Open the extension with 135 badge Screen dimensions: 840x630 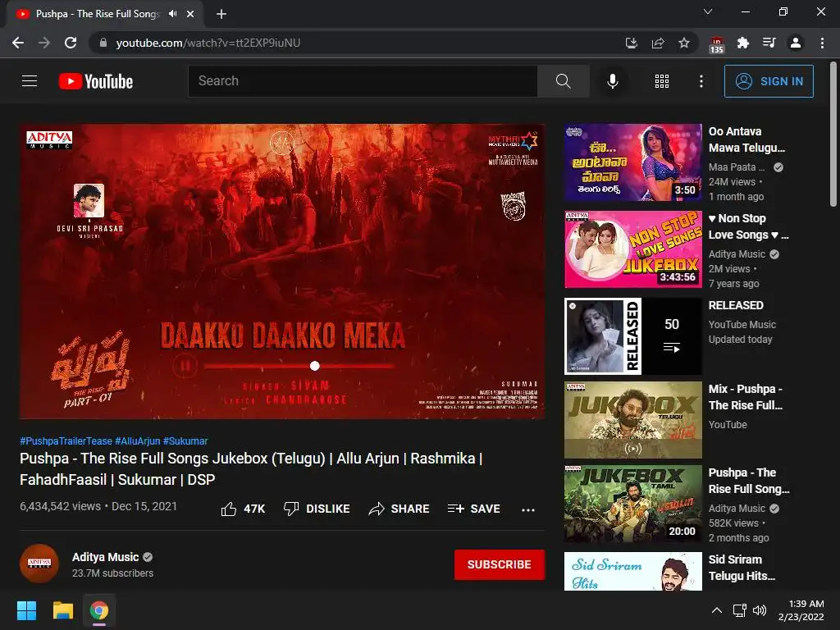click(717, 44)
